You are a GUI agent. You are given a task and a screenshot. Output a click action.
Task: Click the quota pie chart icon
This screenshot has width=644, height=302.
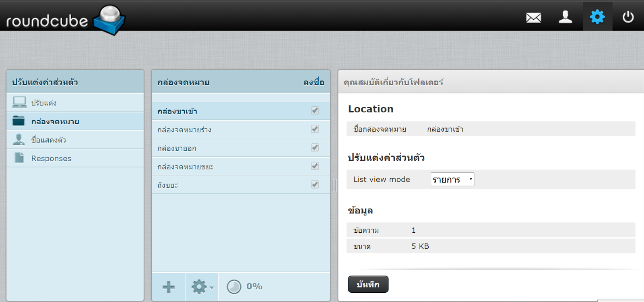coord(234,287)
